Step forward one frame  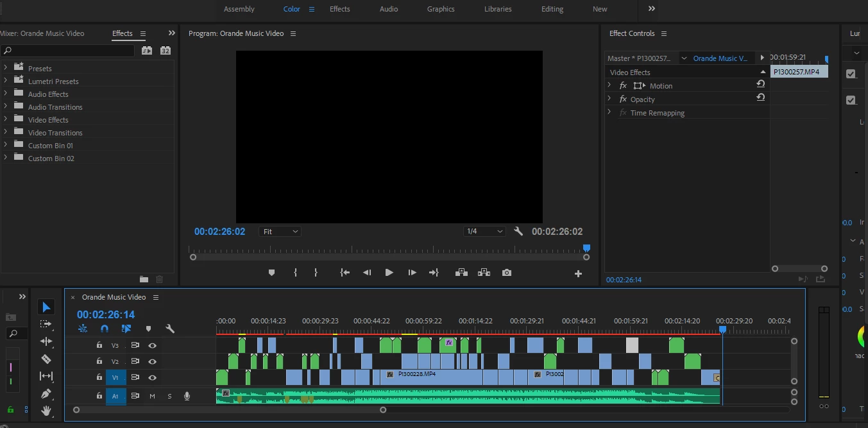[x=412, y=273]
